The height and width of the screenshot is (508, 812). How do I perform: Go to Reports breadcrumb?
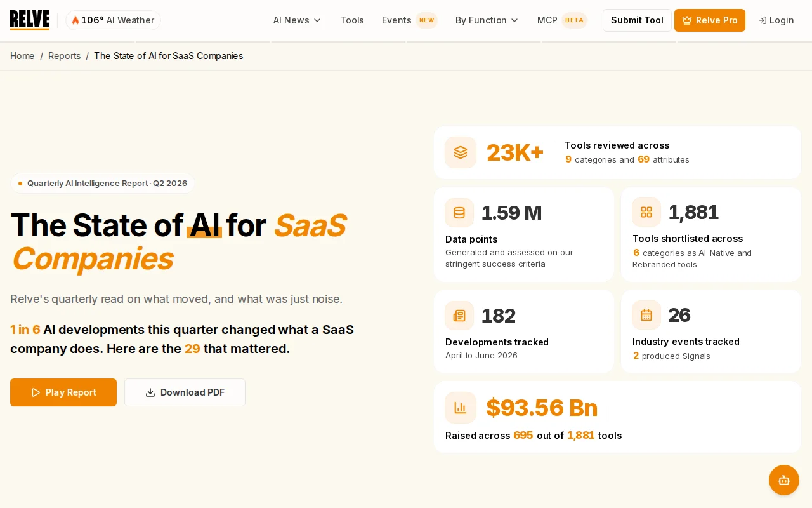click(x=65, y=56)
